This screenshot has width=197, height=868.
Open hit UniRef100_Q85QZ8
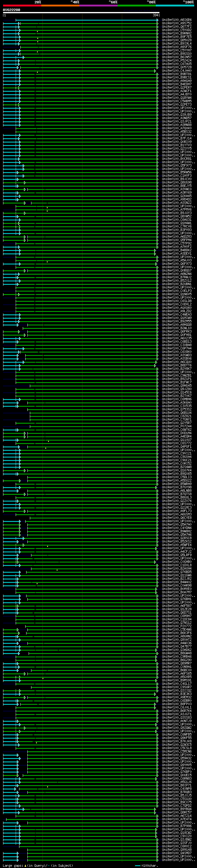point(177,40)
